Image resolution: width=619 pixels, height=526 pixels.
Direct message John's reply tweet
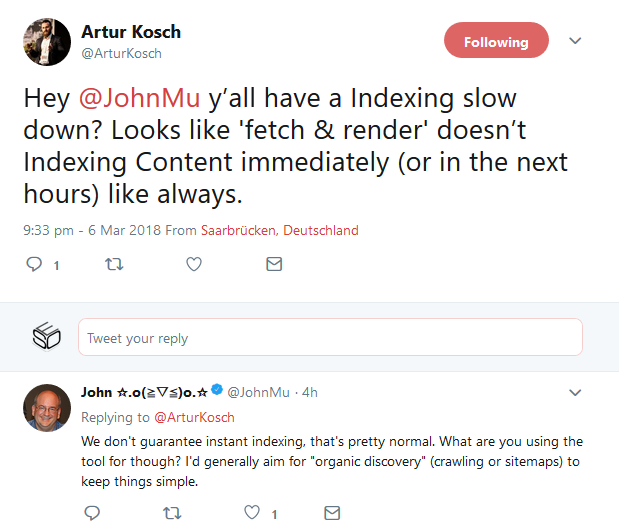[x=332, y=513]
